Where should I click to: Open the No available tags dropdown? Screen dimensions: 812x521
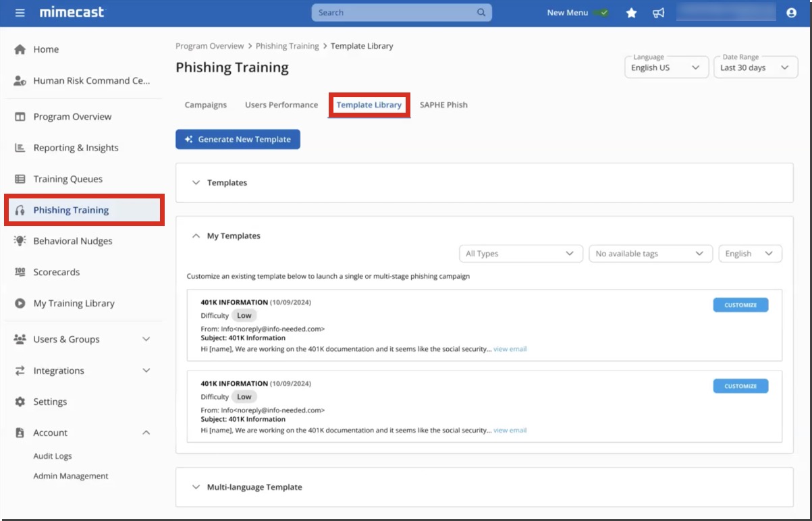[x=651, y=254]
